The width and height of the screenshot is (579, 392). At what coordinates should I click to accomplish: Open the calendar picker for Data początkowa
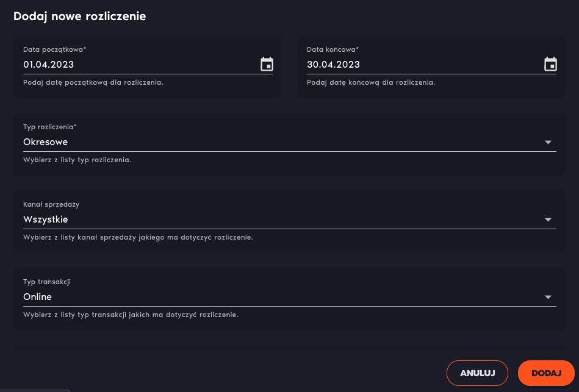(267, 64)
